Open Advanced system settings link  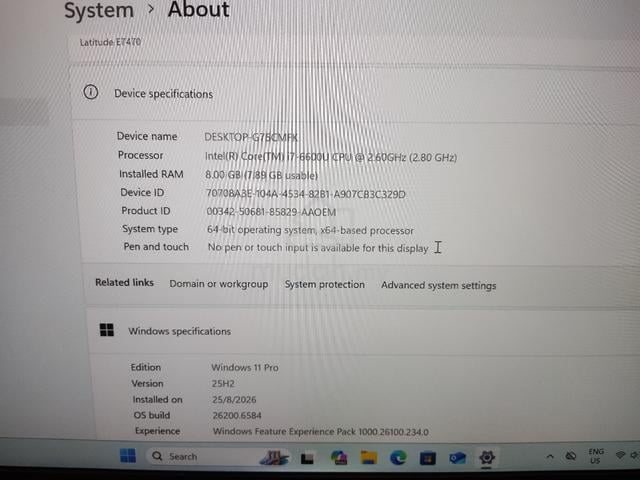click(439, 285)
